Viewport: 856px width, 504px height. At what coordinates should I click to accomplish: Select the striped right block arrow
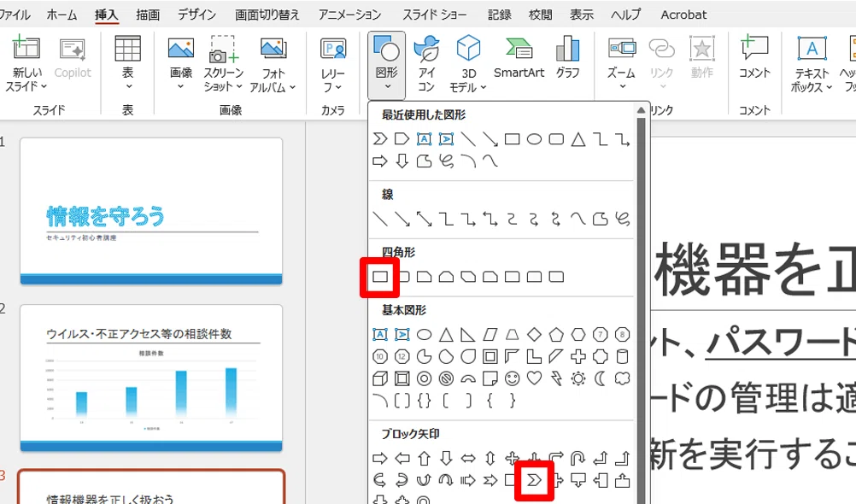tap(468, 481)
